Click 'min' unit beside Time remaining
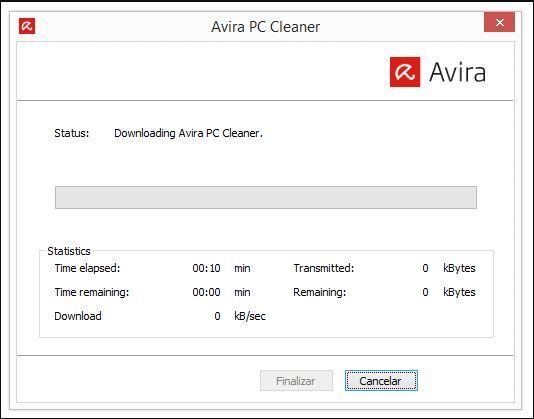 coord(242,293)
